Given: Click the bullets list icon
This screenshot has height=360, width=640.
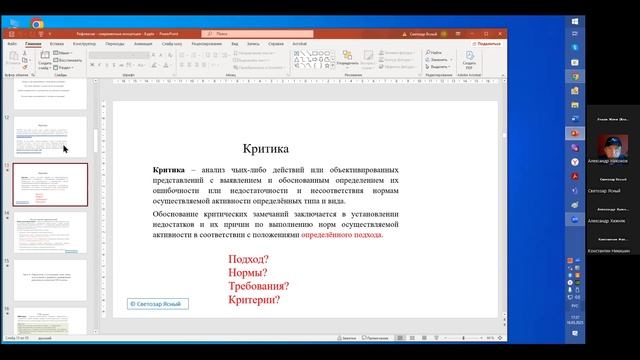Looking at the screenshot, I should tap(182, 55).
